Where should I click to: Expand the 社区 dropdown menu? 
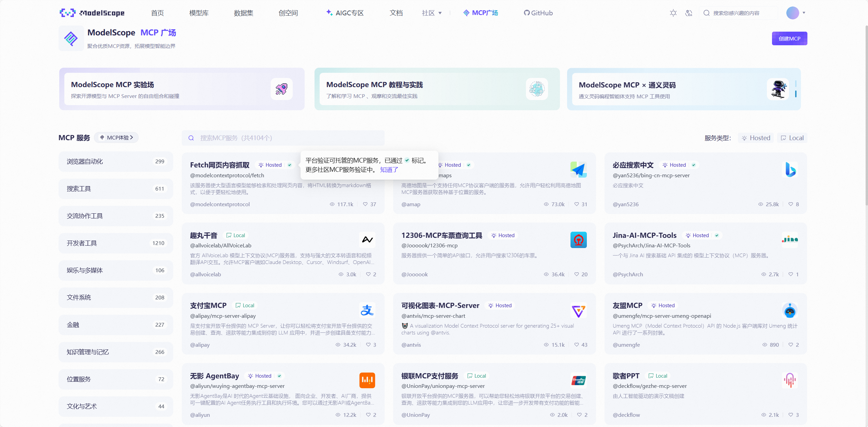click(432, 13)
